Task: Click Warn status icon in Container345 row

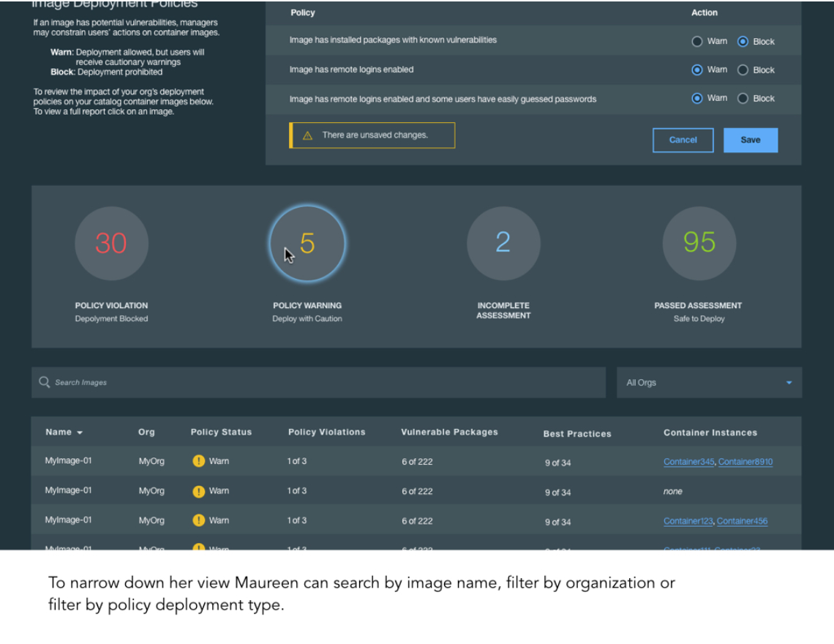Action: (x=198, y=461)
